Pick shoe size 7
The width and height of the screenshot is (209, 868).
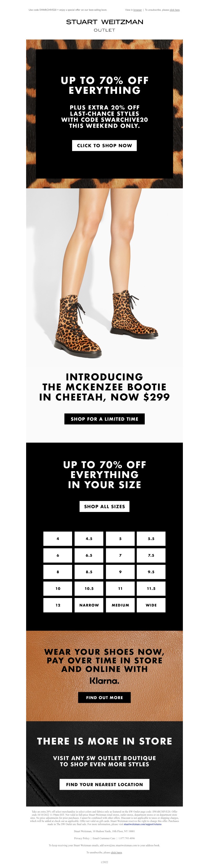(120, 555)
